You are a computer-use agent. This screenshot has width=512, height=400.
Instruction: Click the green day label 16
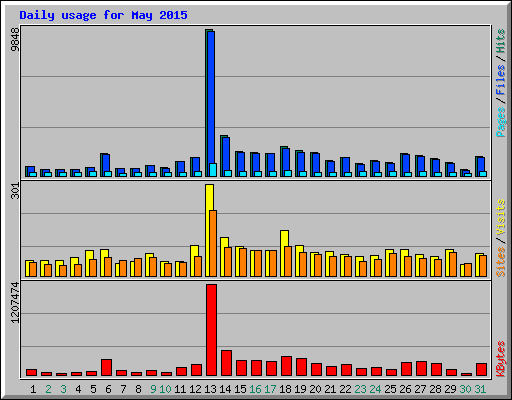coord(255,389)
